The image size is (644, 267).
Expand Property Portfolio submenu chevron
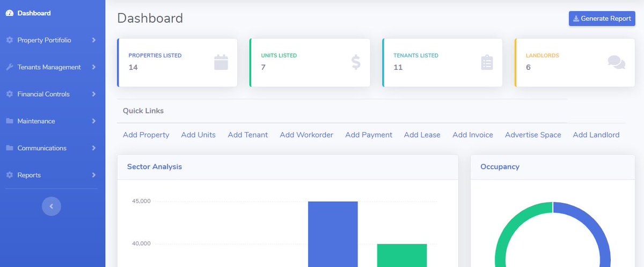point(94,40)
